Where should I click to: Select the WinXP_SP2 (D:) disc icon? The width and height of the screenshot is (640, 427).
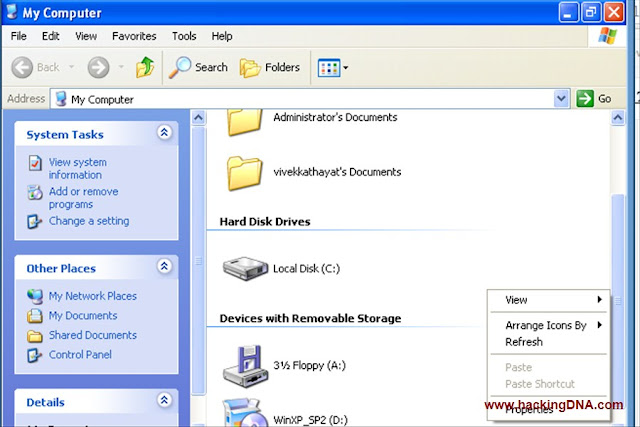click(244, 413)
